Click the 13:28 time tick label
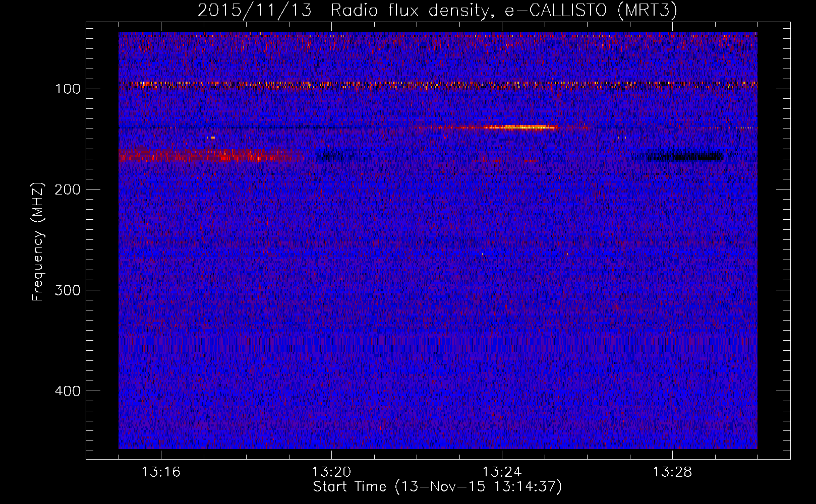The height and width of the screenshot is (504, 816). click(672, 472)
